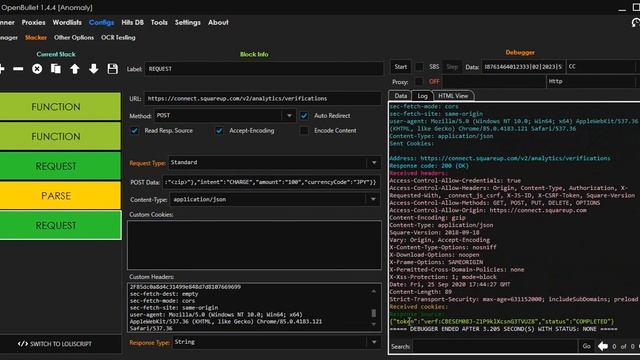Remove block with the minus icon
The height and width of the screenshot is (360, 640).
coord(18,69)
